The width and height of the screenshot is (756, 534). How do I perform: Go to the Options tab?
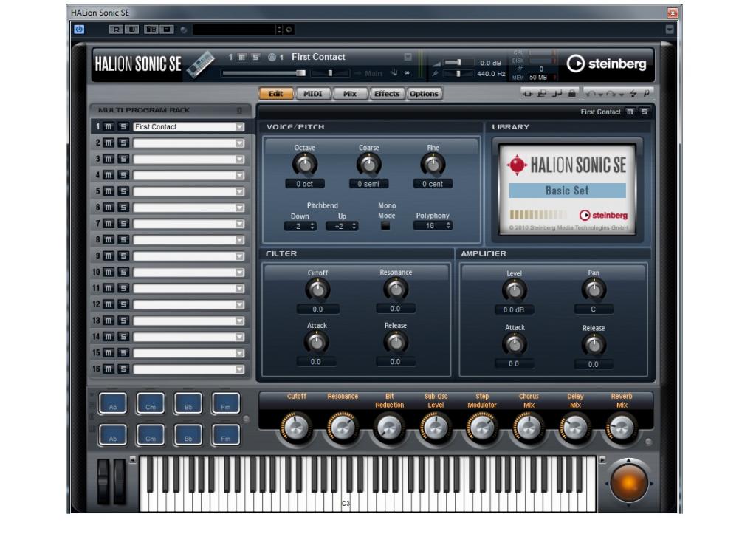[425, 94]
